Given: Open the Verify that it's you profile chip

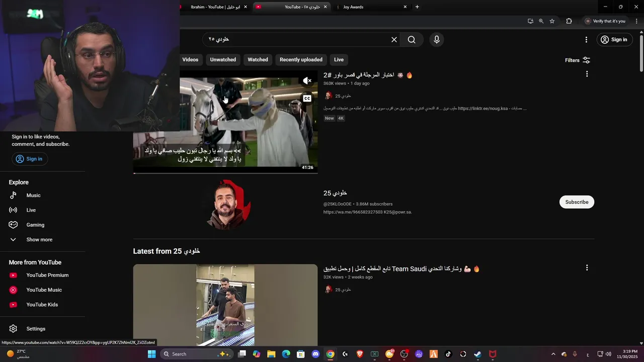Looking at the screenshot, I should tap(605, 21).
